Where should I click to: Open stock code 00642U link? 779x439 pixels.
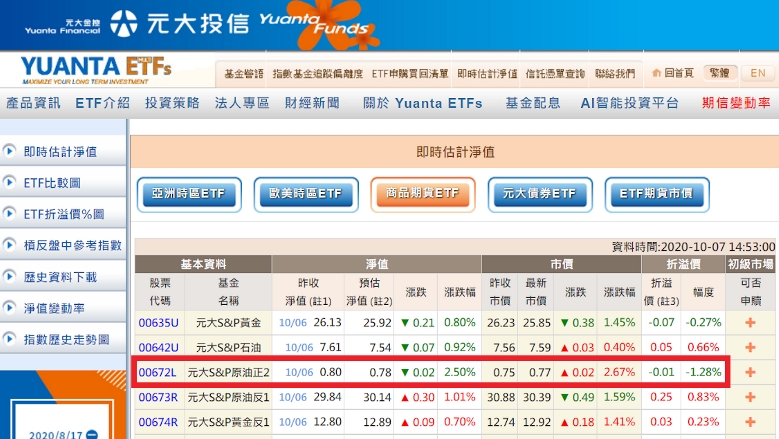pyautogui.click(x=158, y=348)
